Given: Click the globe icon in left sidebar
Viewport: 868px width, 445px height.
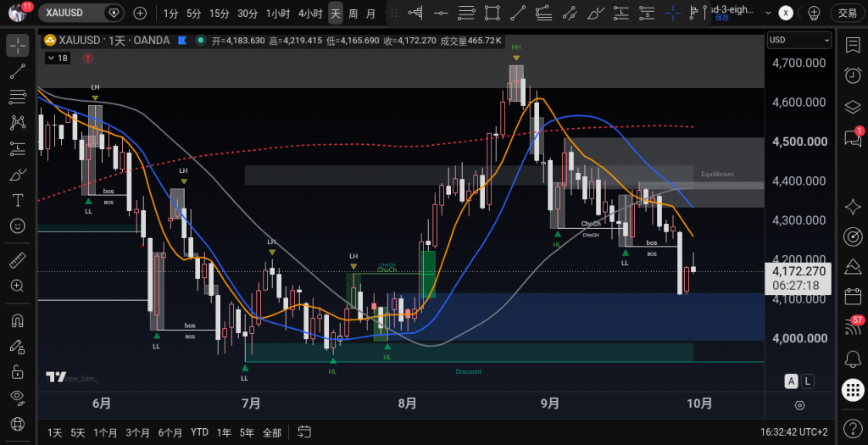Looking at the screenshot, I should [18, 424].
